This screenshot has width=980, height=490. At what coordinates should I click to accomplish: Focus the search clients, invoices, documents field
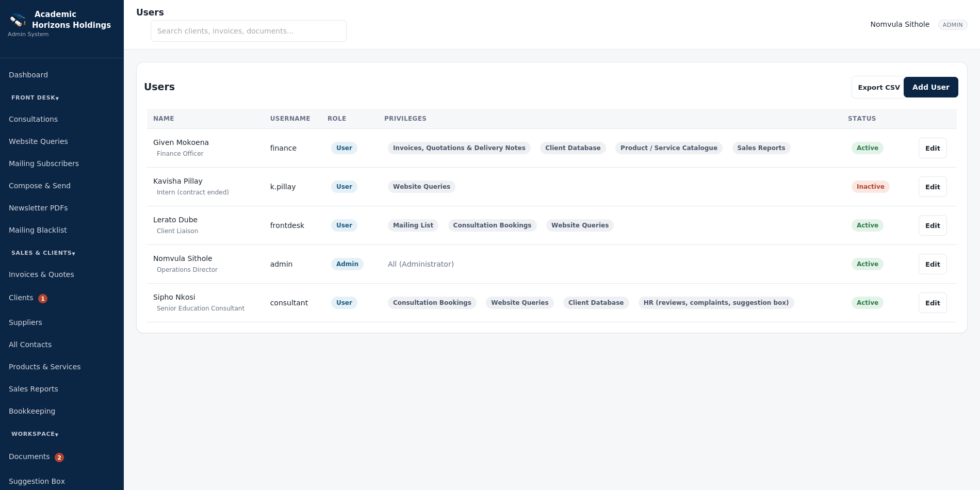click(249, 31)
